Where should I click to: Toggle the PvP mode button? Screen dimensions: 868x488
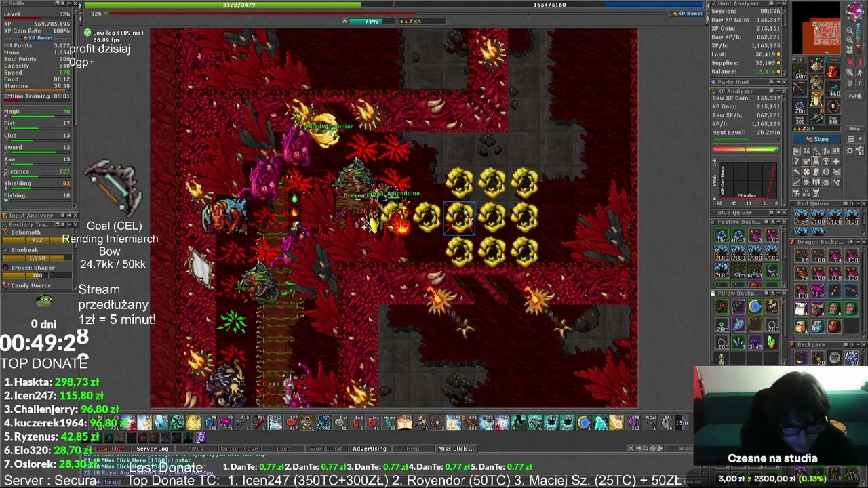(854, 96)
